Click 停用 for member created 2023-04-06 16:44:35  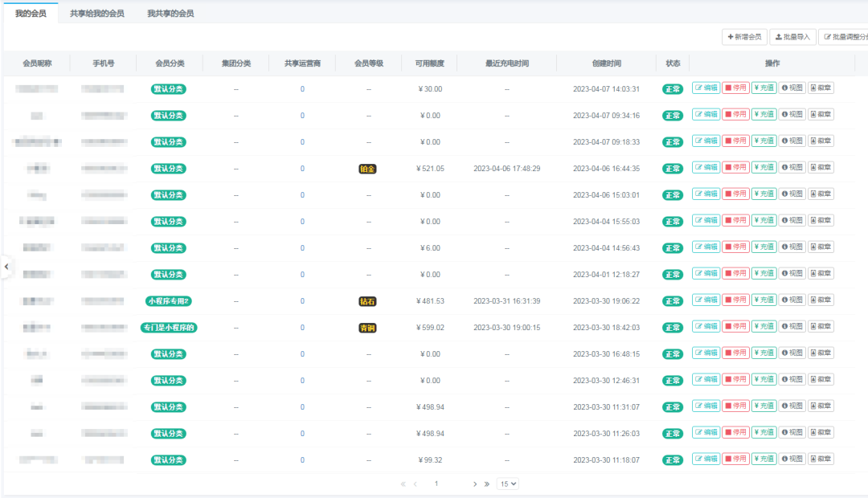tap(735, 168)
